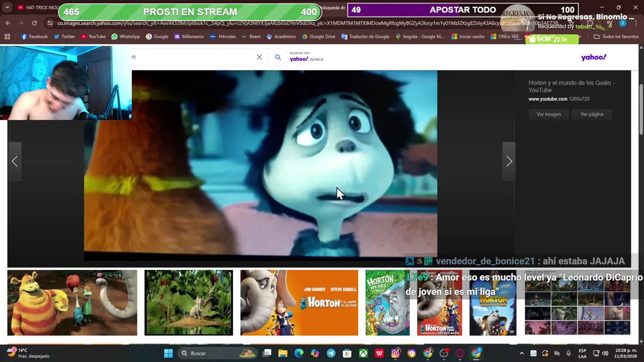
Task: Open the Xbox app from the taskbar
Action: [363, 353]
